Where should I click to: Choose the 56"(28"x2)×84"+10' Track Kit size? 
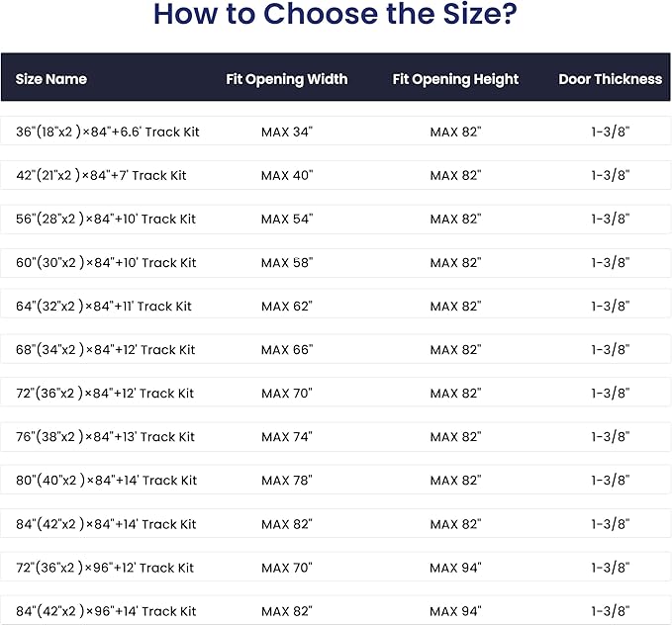pyautogui.click(x=336, y=219)
